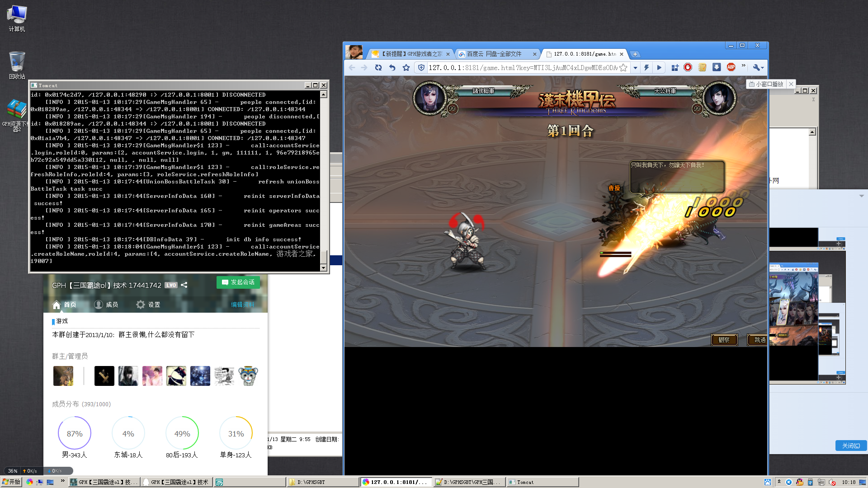This screenshot has height=488, width=868.
Task: Bookmark the page with the star in the address bar
Action: click(x=623, y=68)
